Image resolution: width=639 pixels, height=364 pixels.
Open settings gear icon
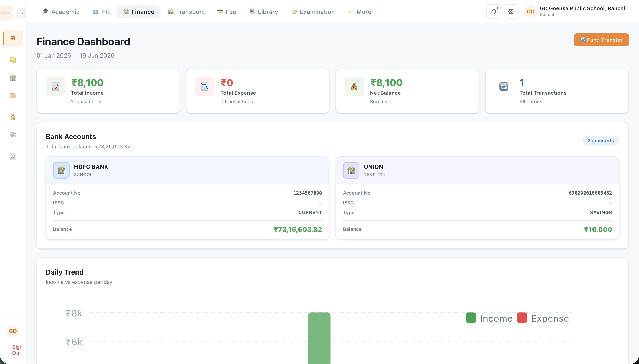pos(511,12)
